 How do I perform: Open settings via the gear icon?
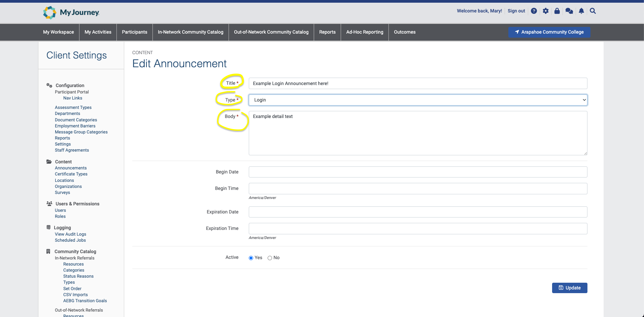click(x=546, y=11)
